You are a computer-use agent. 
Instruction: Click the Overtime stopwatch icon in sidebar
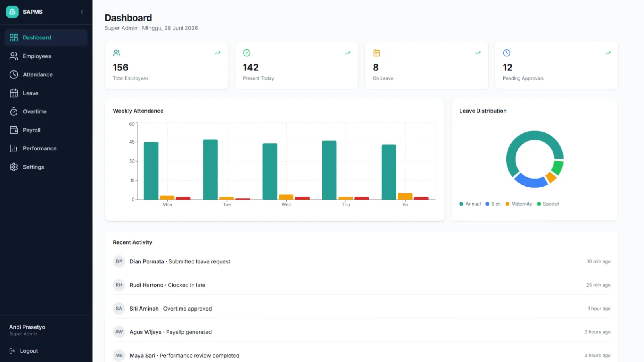(14, 111)
